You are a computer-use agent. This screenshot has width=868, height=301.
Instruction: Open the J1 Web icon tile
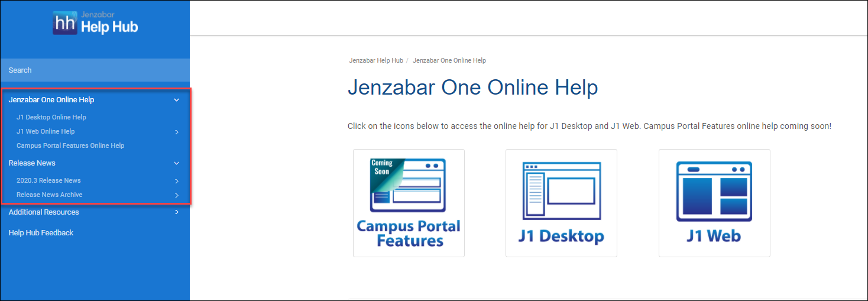click(x=714, y=203)
